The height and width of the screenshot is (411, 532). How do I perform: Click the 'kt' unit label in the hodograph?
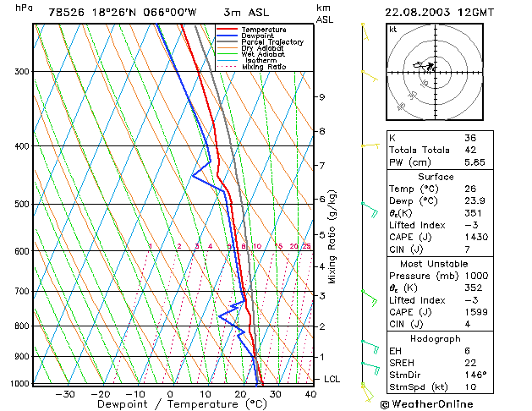pyautogui.click(x=393, y=30)
